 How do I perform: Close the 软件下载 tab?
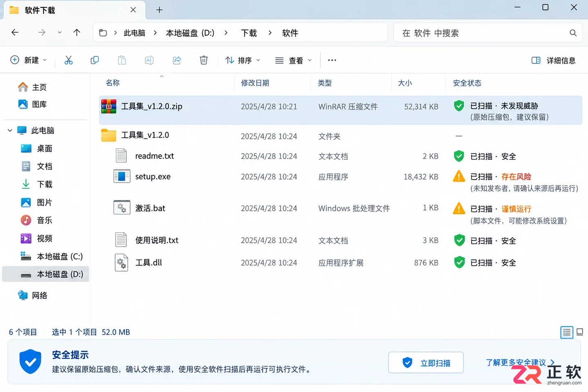point(133,10)
